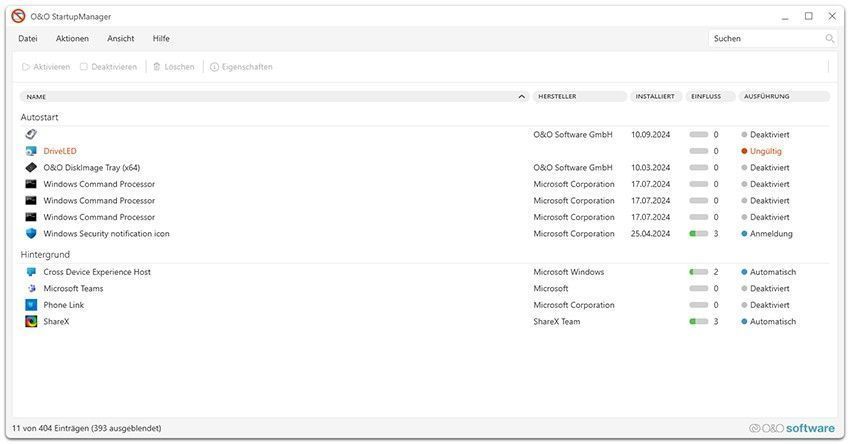Collapse the Autostart group header
The width and height of the screenshot is (850, 444).
40,117
